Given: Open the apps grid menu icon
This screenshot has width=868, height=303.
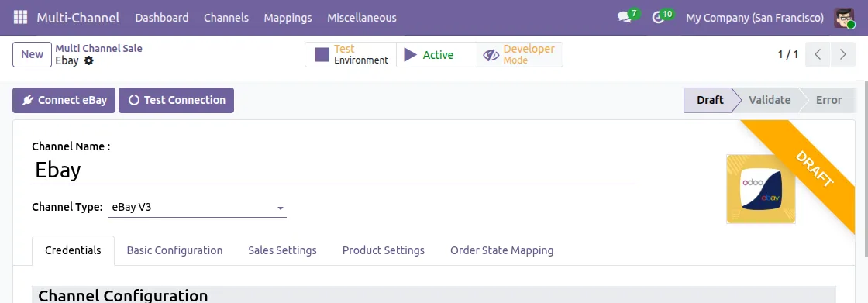Looking at the screenshot, I should [20, 18].
